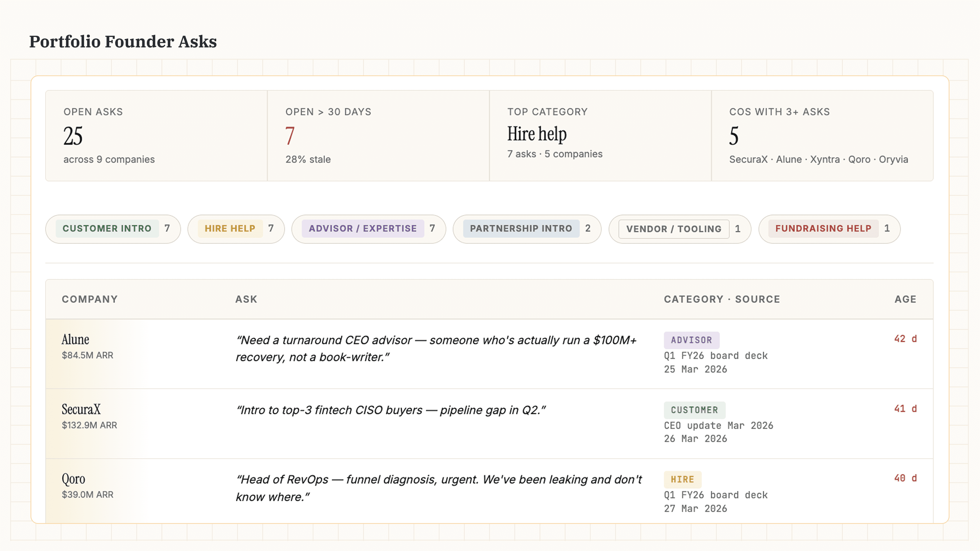980x551 pixels.
Task: Open the Top Category Hire help card
Action: tap(600, 136)
